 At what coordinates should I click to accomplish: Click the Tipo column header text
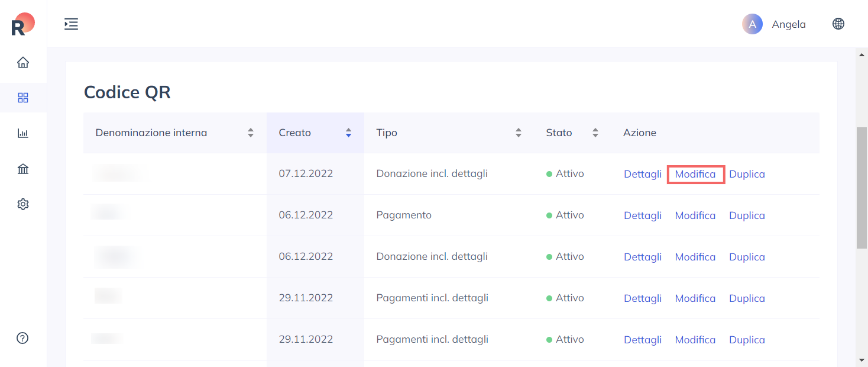[x=387, y=133]
